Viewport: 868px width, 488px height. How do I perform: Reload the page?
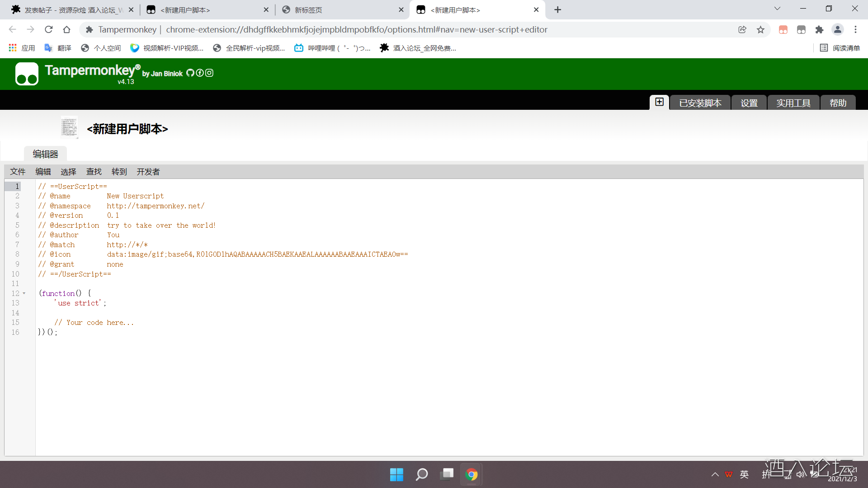pos(49,30)
